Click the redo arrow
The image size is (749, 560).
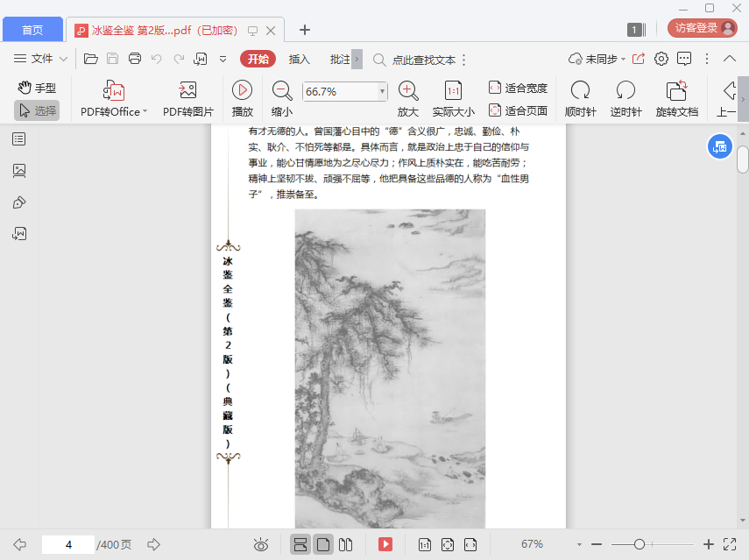click(179, 59)
